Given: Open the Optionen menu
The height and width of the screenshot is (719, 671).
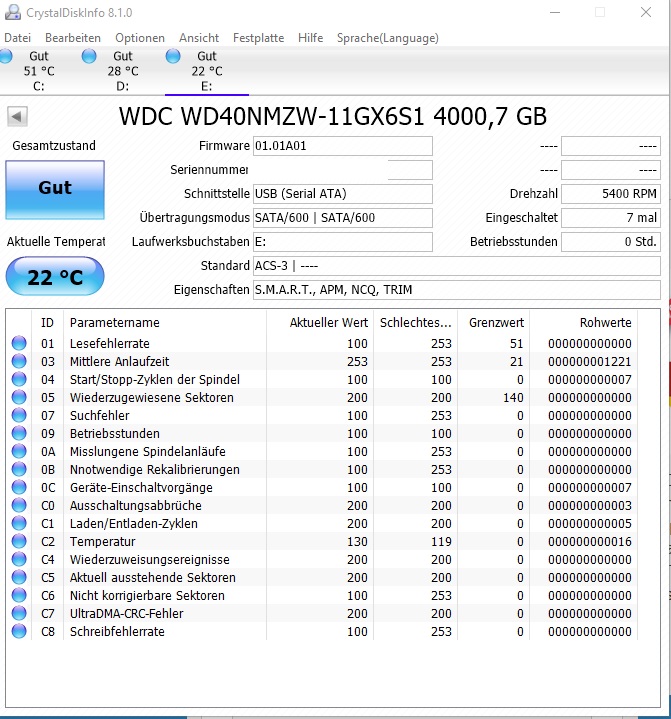Looking at the screenshot, I should [x=140, y=38].
